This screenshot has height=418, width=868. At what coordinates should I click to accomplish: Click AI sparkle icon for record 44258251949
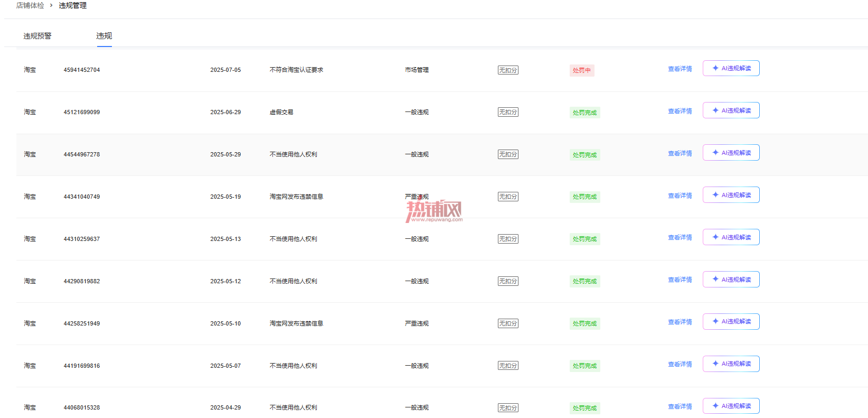(x=715, y=321)
